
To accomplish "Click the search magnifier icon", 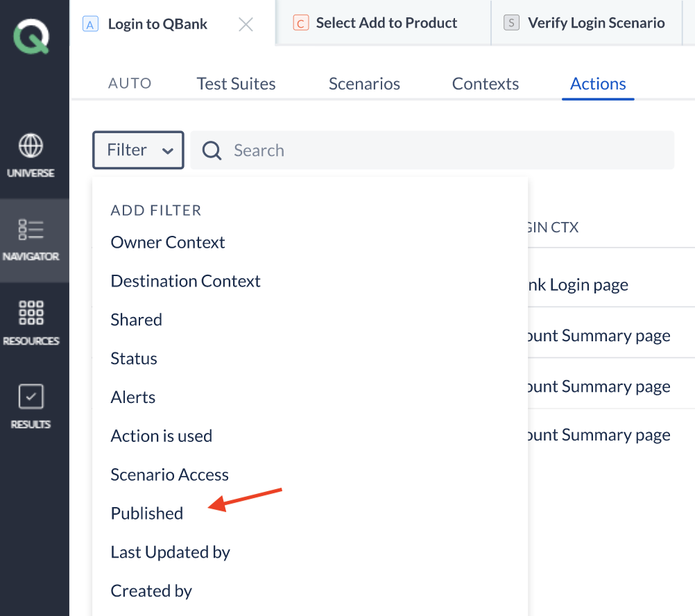I will click(212, 151).
